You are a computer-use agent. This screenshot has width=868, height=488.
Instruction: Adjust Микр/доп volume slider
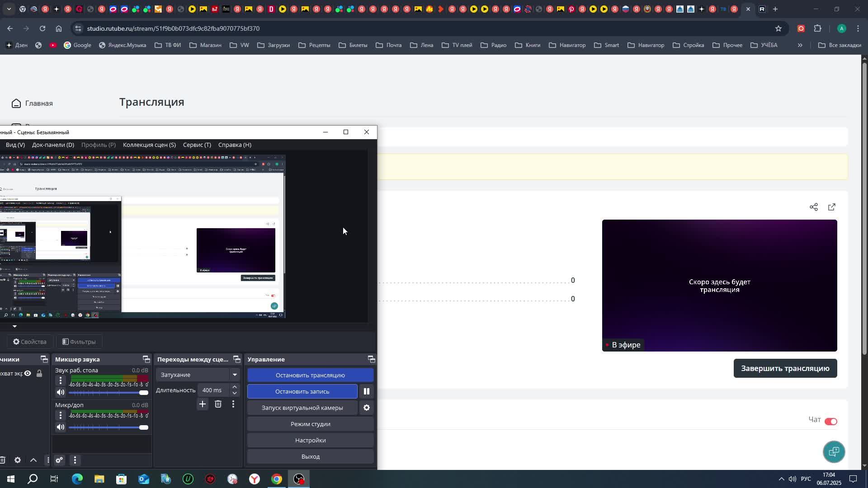[108, 427]
